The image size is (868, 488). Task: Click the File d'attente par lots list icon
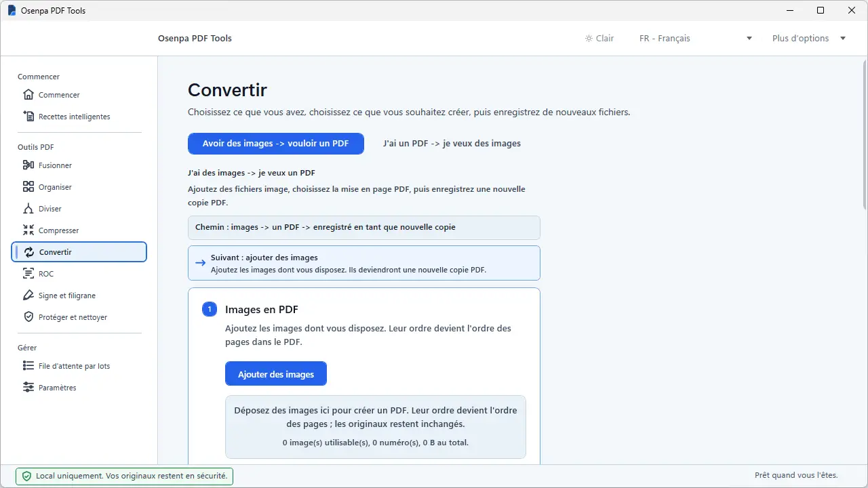pos(28,366)
